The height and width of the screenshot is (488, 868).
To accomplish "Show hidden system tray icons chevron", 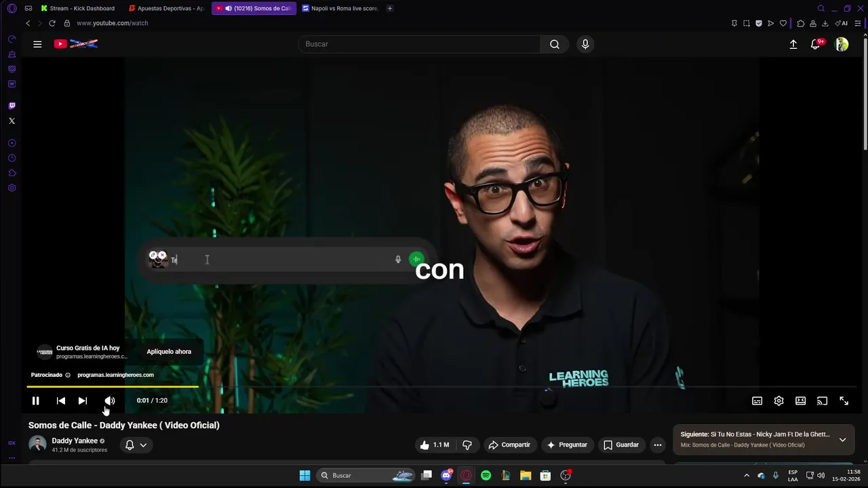I will (x=747, y=475).
